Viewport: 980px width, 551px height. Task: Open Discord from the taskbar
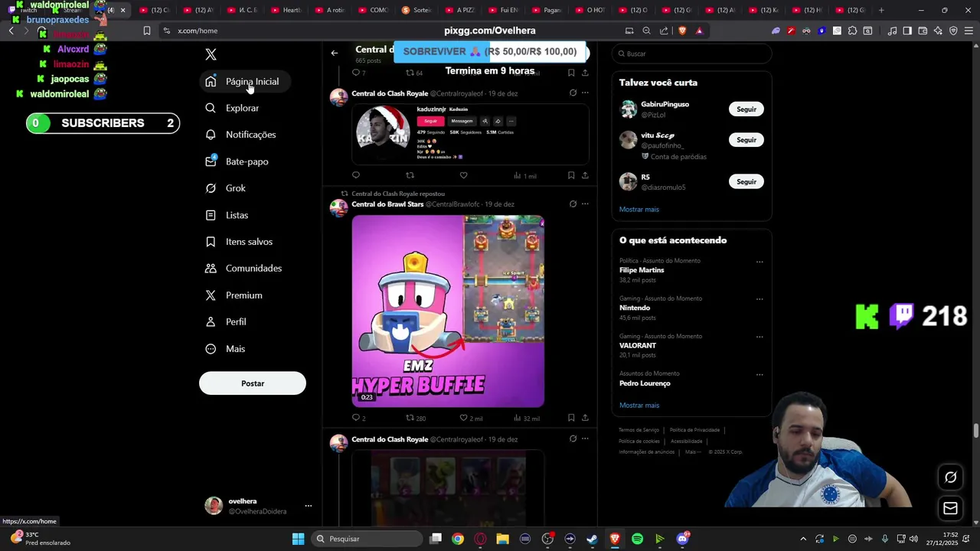[x=682, y=539]
